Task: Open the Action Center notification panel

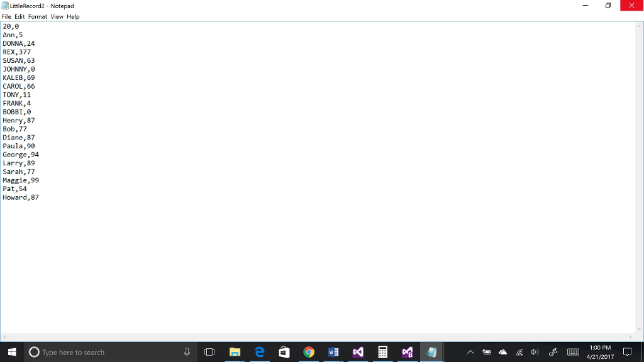Action: click(x=628, y=352)
